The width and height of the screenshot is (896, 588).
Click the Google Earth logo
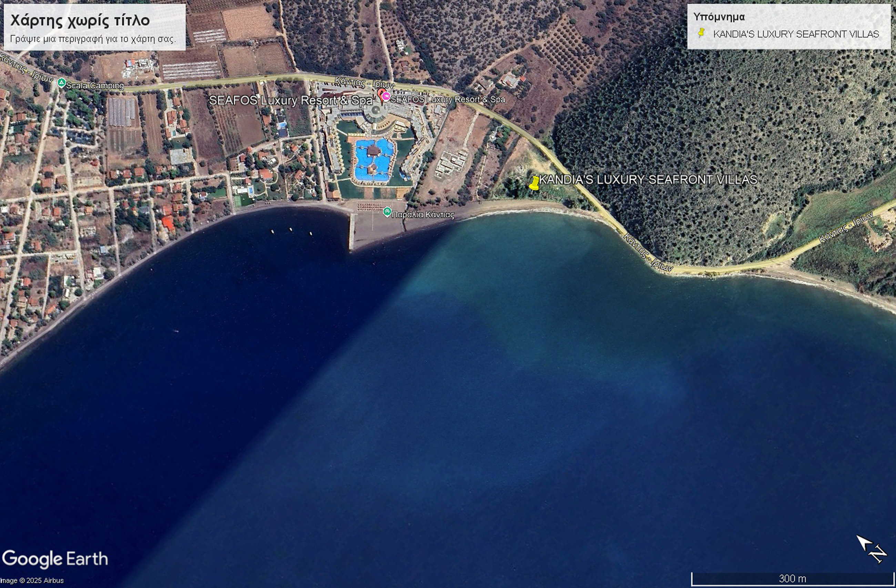[x=55, y=559]
